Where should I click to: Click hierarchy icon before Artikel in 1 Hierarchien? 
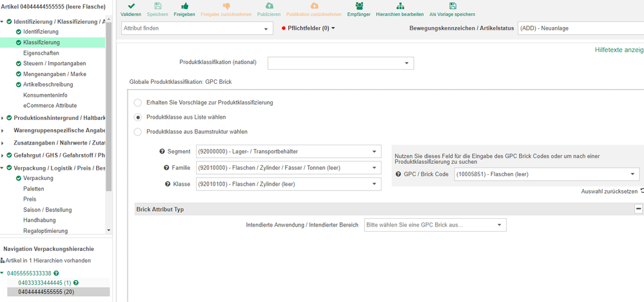pyautogui.click(x=3, y=261)
